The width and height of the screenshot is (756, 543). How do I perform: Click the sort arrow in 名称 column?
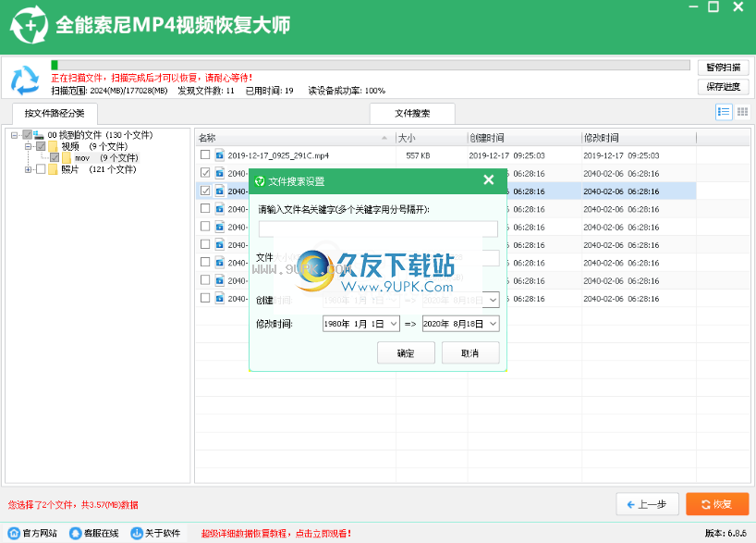(x=384, y=138)
